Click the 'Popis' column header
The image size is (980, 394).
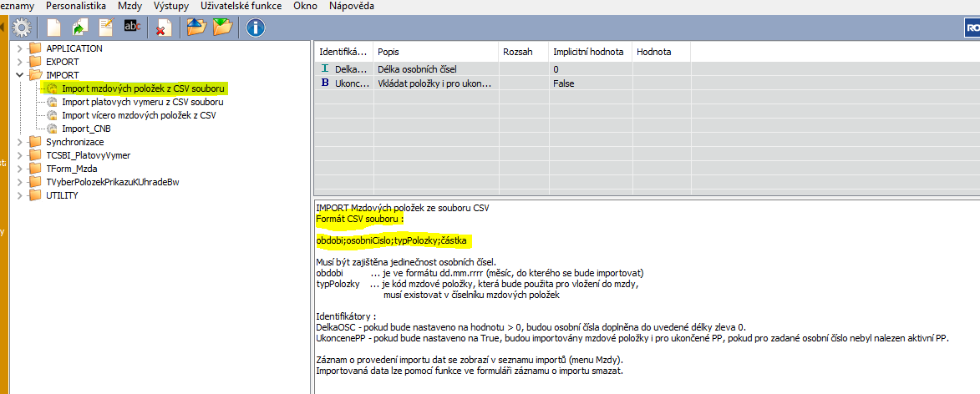pyautogui.click(x=388, y=52)
